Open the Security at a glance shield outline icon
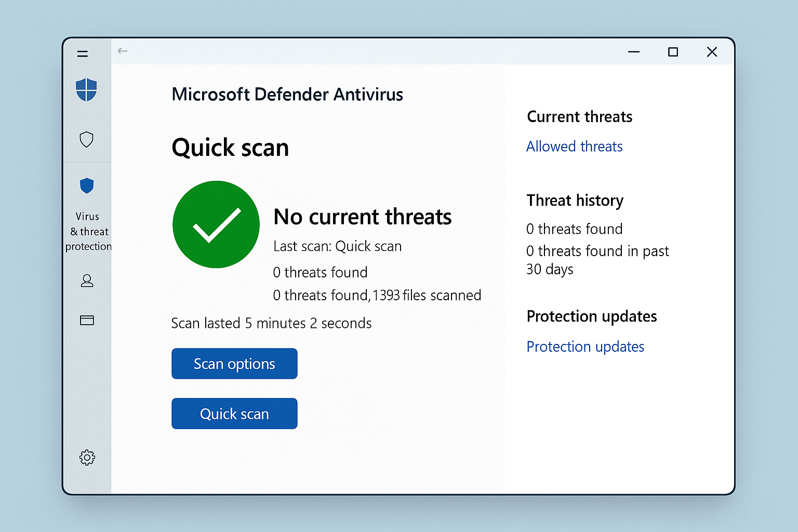Image resolution: width=798 pixels, height=532 pixels. click(x=86, y=139)
